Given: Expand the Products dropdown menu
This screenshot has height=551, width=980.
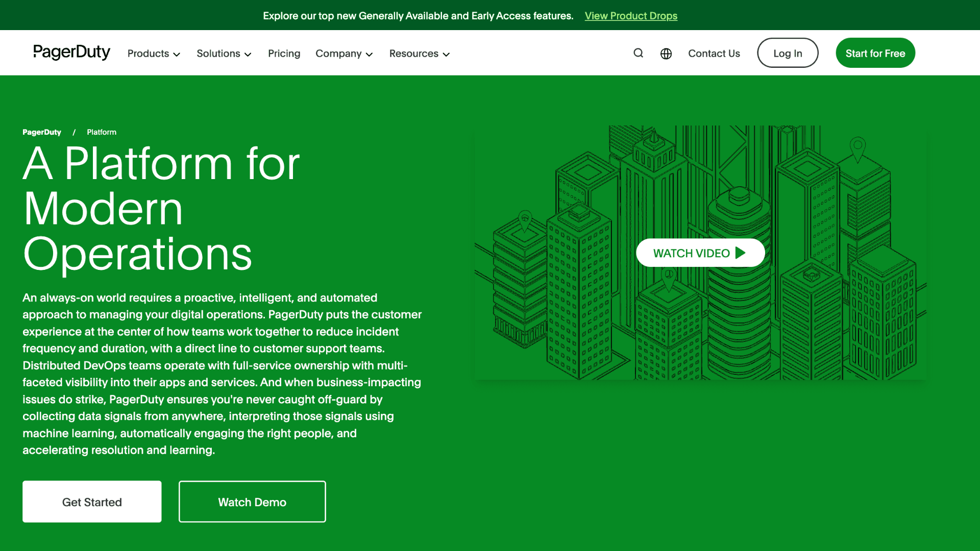Looking at the screenshot, I should [154, 54].
